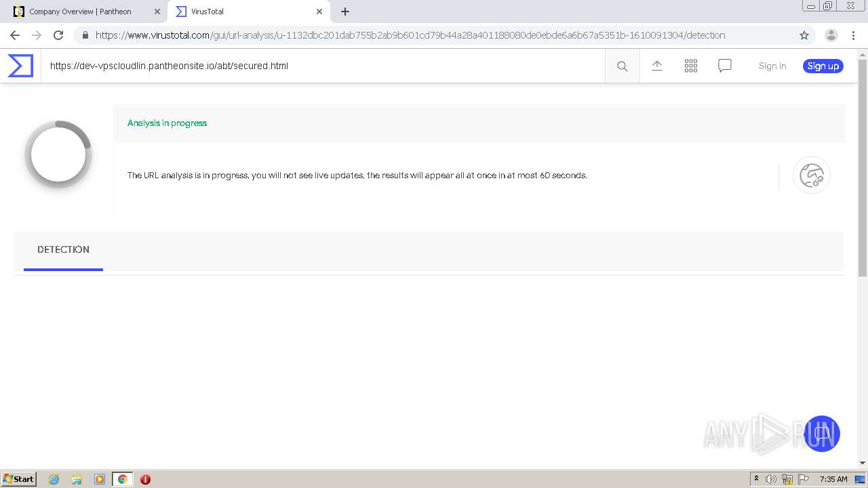Open a new browser tab
Image resolution: width=868 pixels, height=488 pixels.
pyautogui.click(x=345, y=12)
